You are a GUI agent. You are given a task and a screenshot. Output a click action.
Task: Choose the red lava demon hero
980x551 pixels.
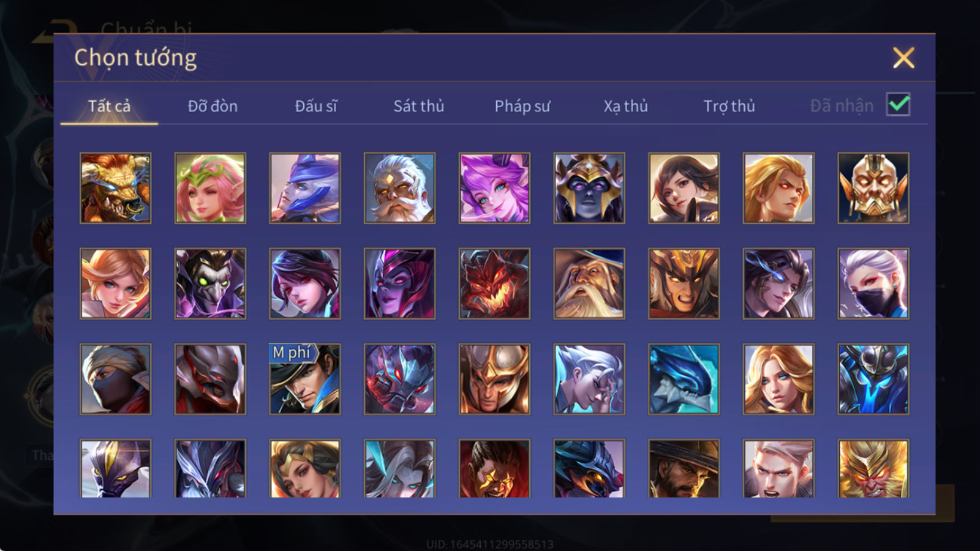(494, 283)
